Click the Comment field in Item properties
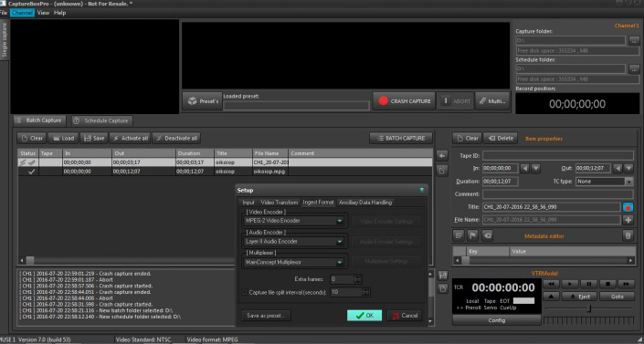Viewport: 644px width, 344px height. [x=558, y=194]
